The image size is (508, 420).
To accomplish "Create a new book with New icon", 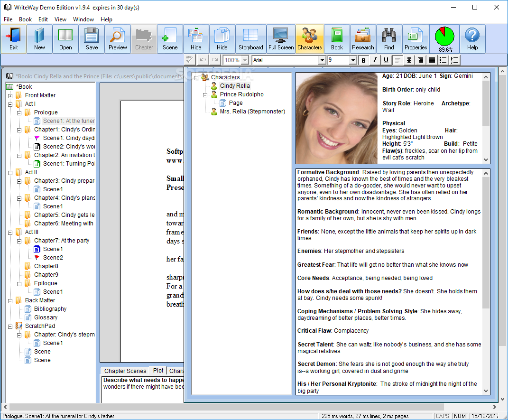I will (x=39, y=39).
